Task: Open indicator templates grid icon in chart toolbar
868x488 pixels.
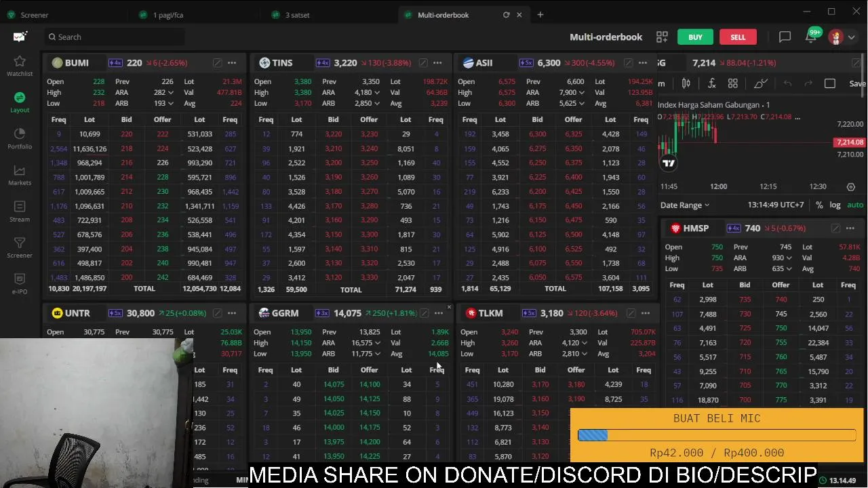Action: [x=733, y=83]
